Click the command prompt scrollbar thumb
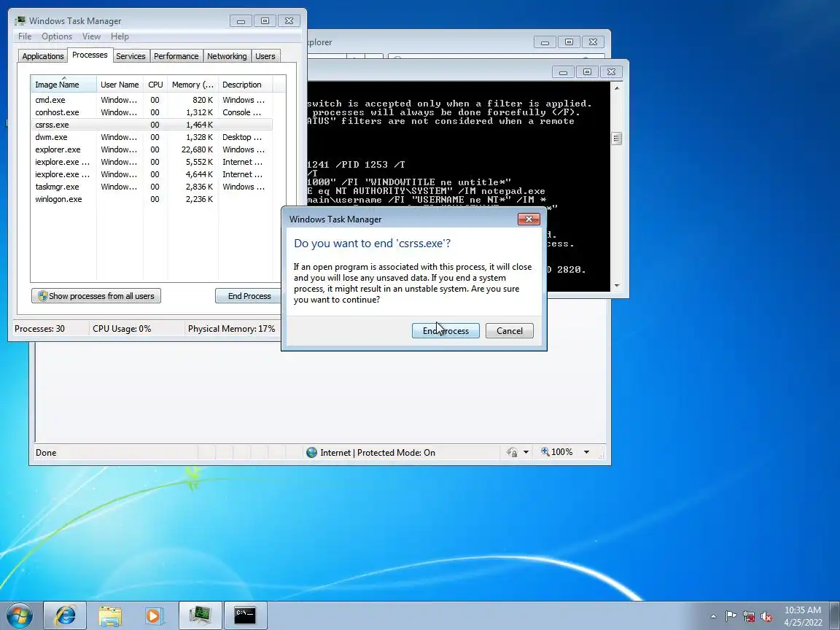840x630 pixels. point(616,139)
